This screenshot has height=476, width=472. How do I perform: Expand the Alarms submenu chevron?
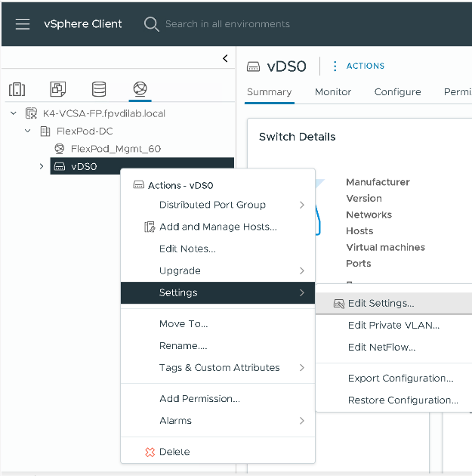click(302, 421)
